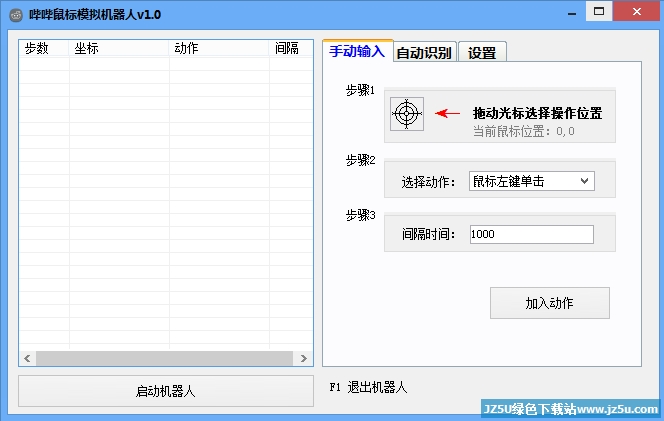This screenshot has width=664, height=421.
Task: Click the text 拖动光标选择操作位置
Action: tap(537, 113)
